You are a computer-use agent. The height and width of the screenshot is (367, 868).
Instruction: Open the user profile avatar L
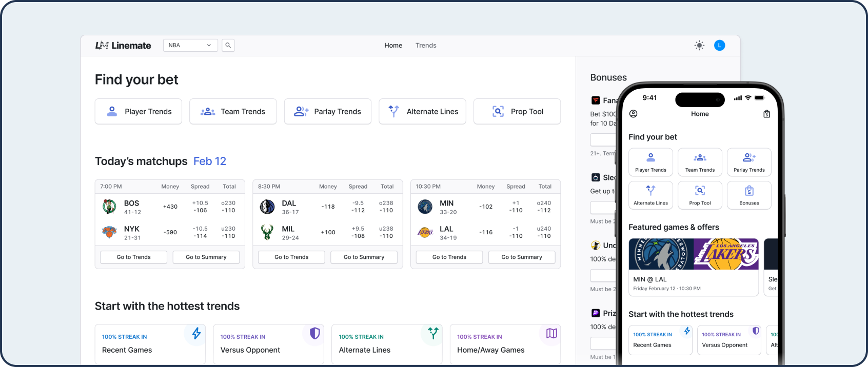click(720, 46)
